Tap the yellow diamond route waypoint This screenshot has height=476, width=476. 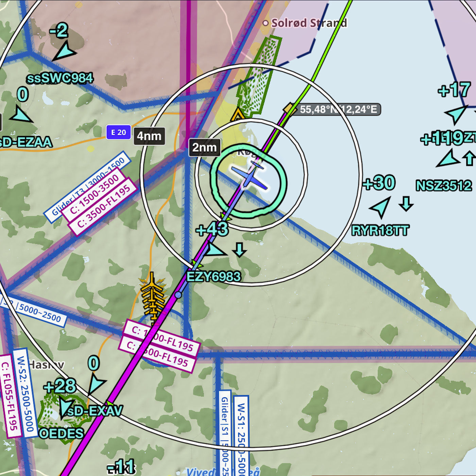pos(289,108)
